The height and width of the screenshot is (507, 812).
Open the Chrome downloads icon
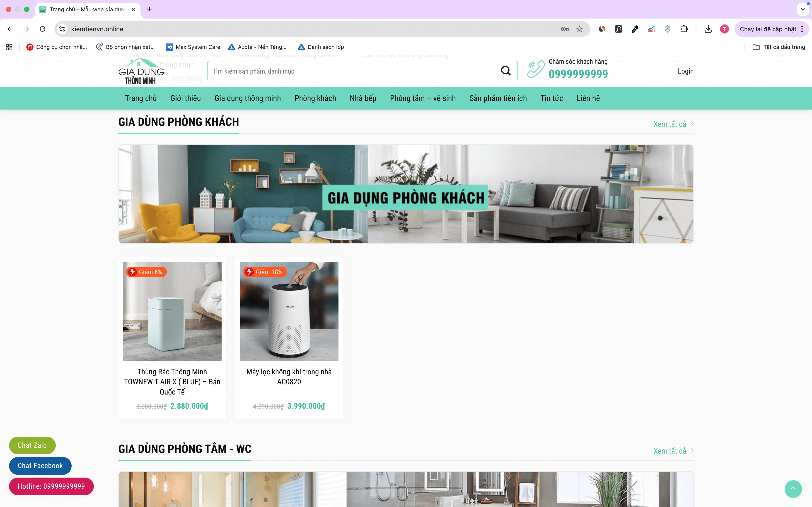[708, 29]
